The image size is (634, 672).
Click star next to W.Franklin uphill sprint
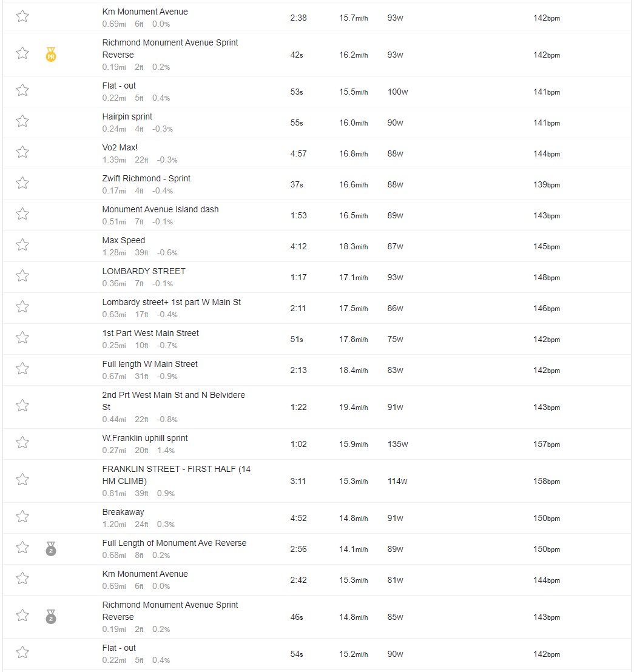click(22, 442)
